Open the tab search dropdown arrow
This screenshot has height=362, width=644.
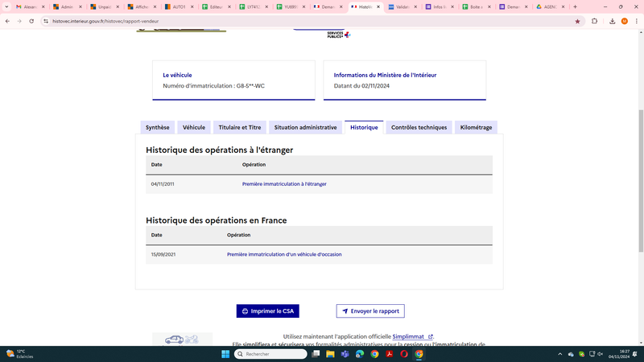[6, 7]
